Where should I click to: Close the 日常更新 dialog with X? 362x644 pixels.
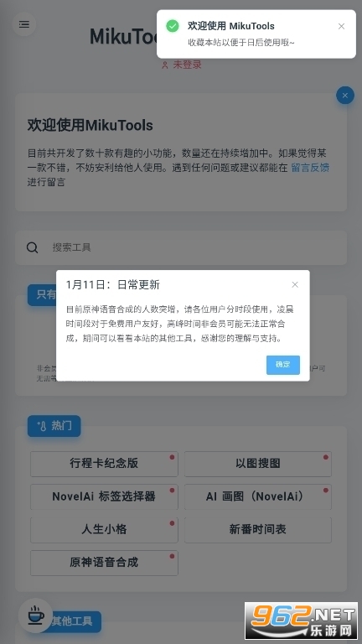pos(295,284)
